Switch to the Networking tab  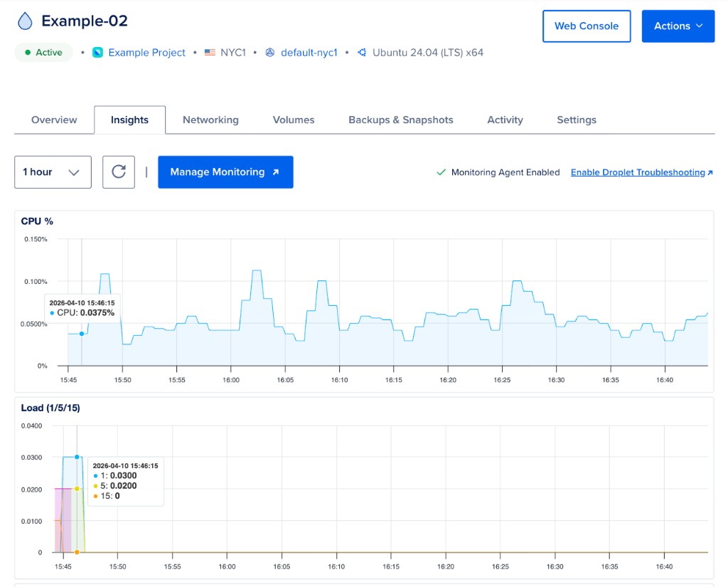pyautogui.click(x=210, y=120)
